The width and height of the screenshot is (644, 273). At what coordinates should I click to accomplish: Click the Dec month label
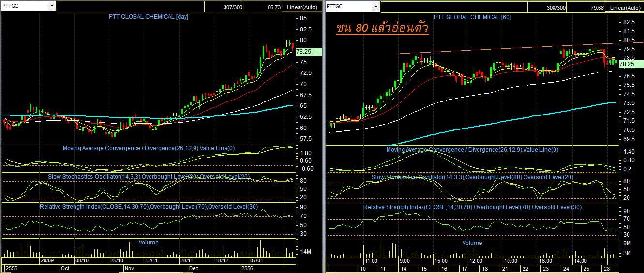(x=194, y=268)
